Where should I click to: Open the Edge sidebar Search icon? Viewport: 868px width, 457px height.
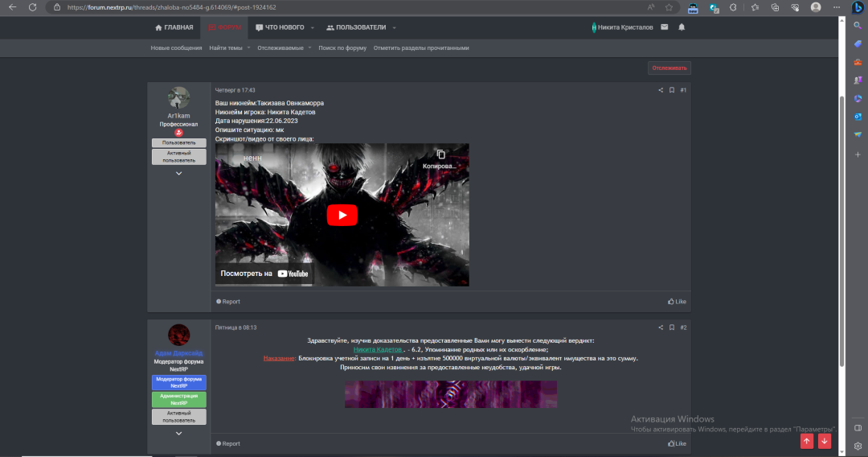coord(858,26)
